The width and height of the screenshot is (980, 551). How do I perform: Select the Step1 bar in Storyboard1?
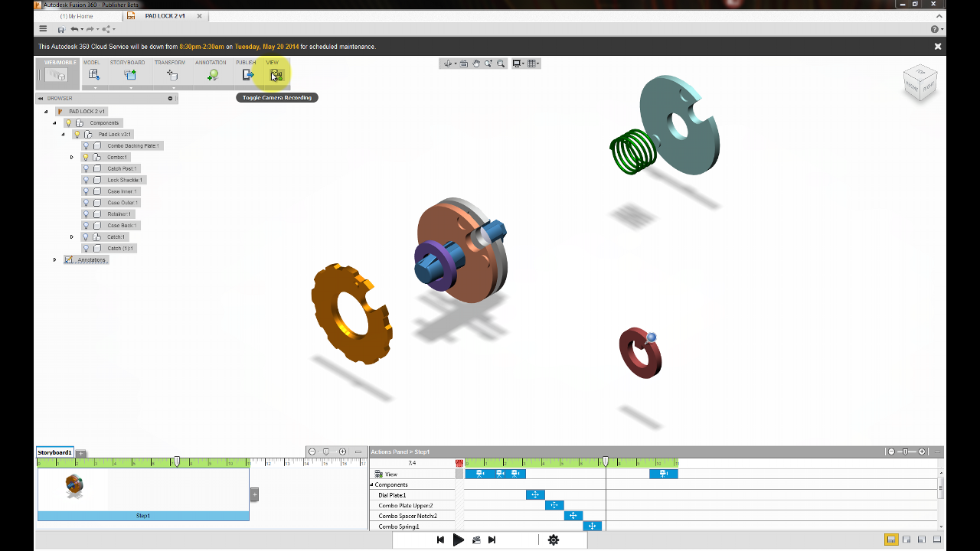click(x=142, y=515)
